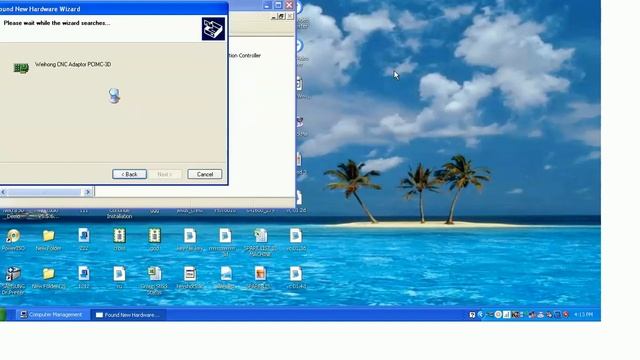Expand hidden tray icons with the arrow
The height and width of the screenshot is (360, 640).
[x=481, y=315]
